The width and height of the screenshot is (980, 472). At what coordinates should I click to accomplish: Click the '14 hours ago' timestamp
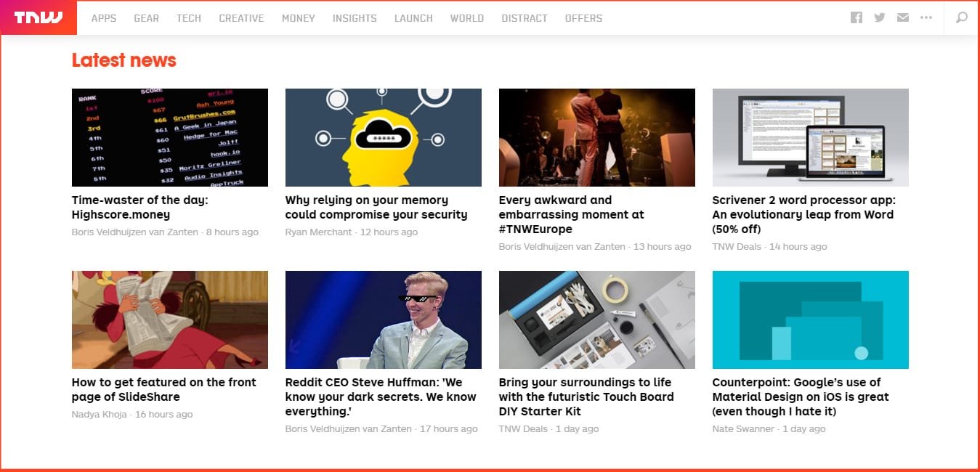tap(798, 247)
